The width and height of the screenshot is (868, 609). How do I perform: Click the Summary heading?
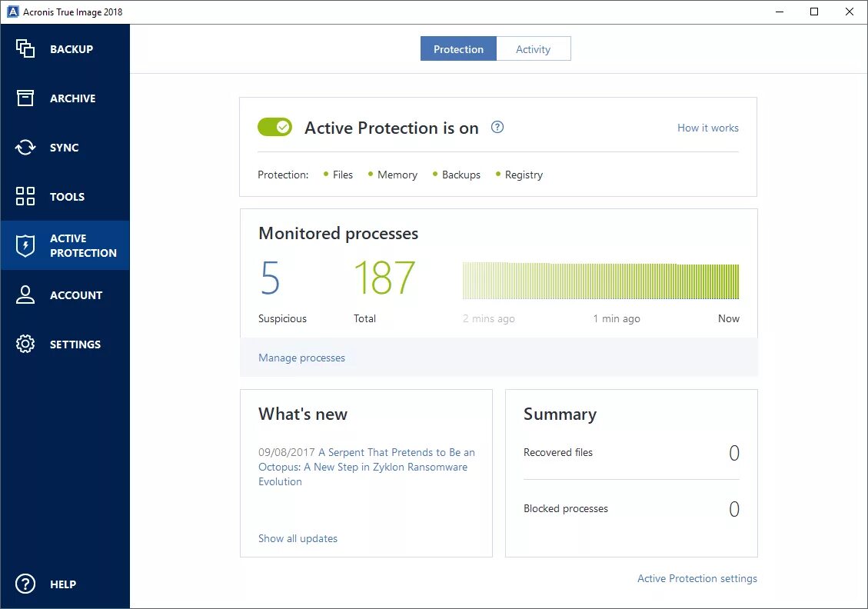(560, 414)
